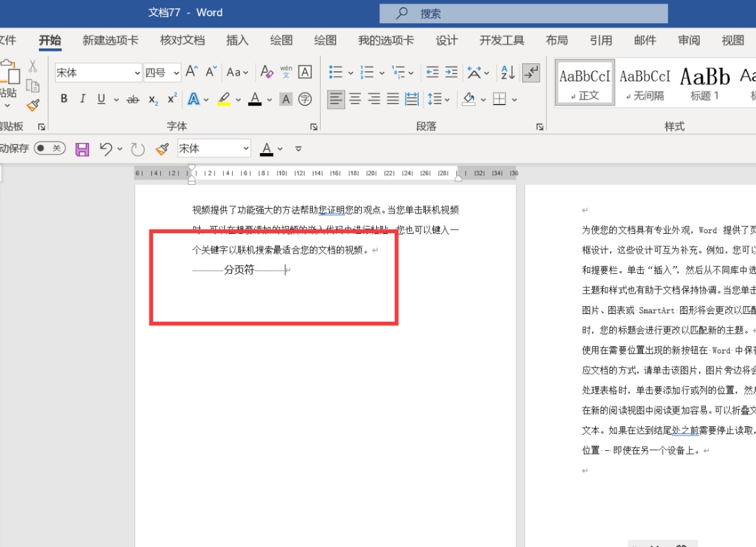Screen dimensions: 756x547
Task: Open the 引用 tab
Action: click(601, 40)
